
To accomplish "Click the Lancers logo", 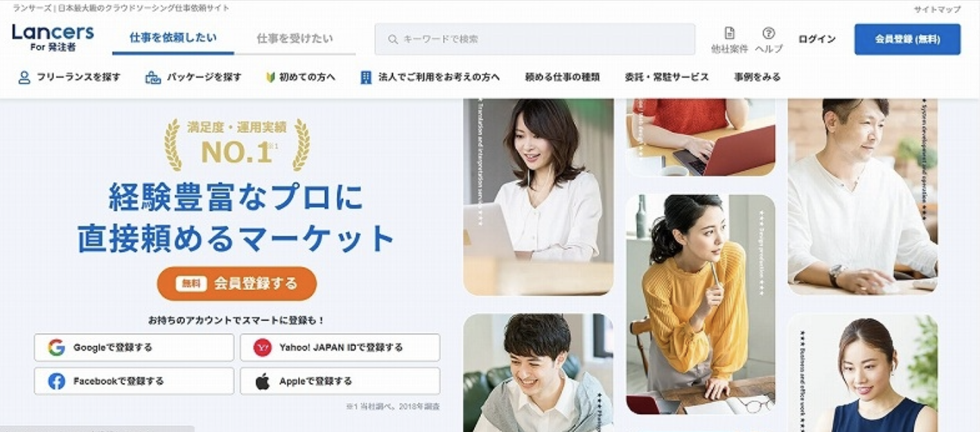I will pos(53,37).
